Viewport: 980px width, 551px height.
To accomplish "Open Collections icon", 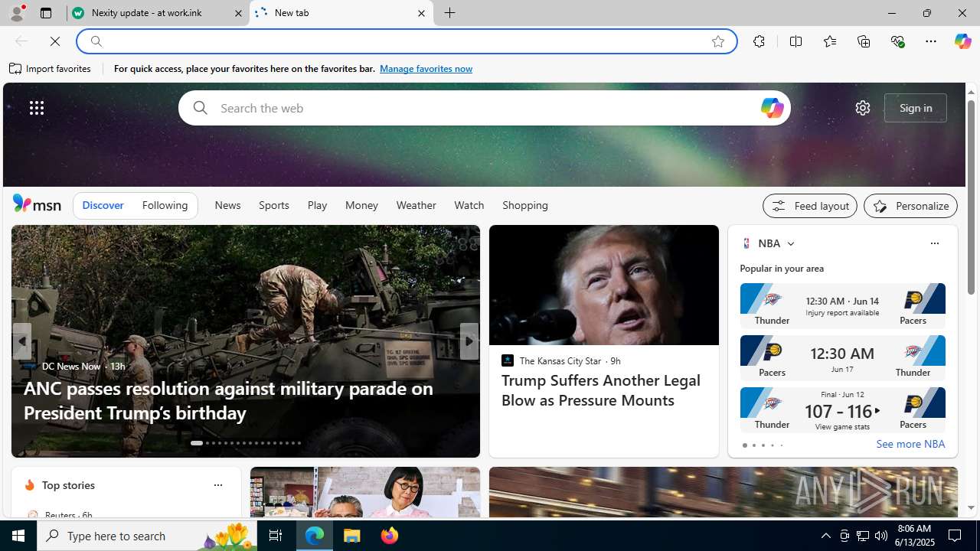I will point(864,41).
